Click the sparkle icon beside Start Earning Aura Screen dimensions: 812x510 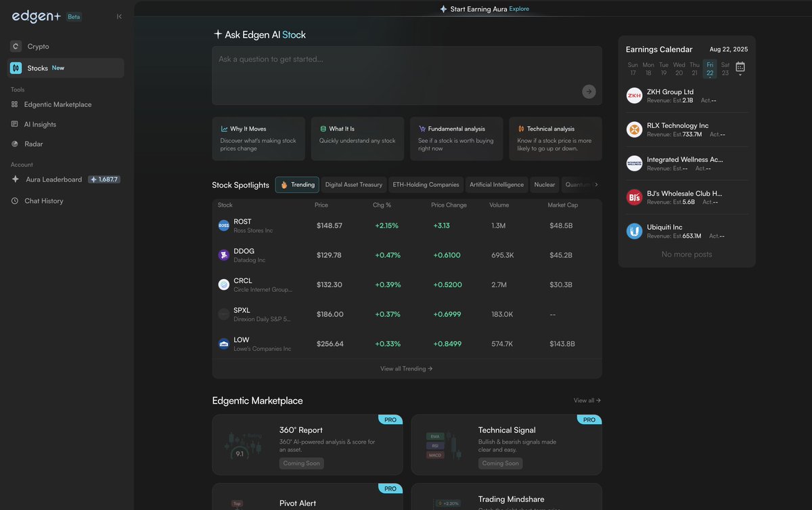(443, 9)
